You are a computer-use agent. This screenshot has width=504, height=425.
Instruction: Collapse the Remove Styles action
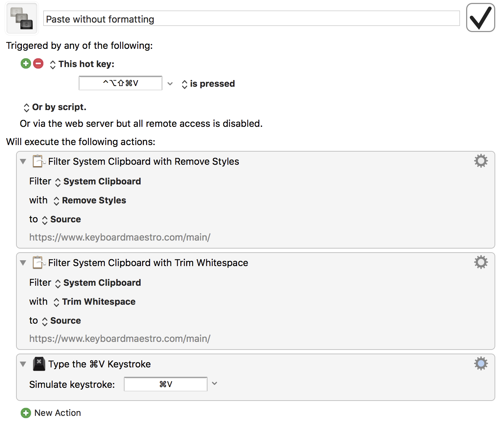pyautogui.click(x=23, y=161)
